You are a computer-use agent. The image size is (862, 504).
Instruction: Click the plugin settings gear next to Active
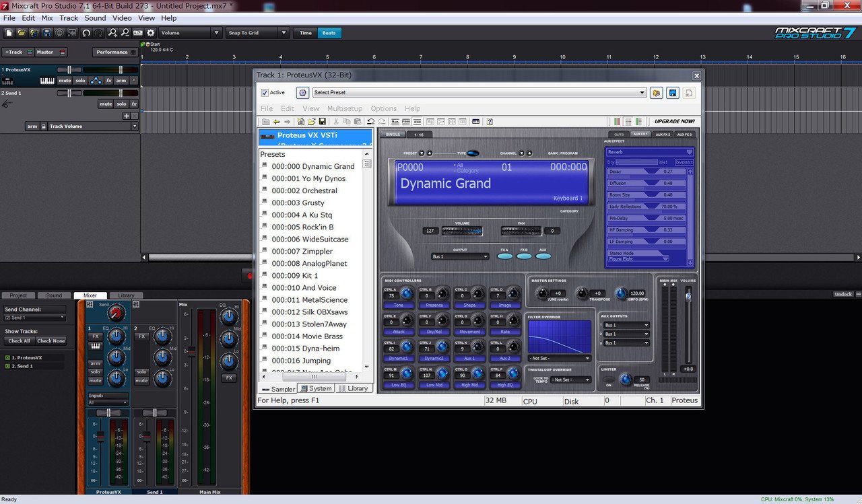(302, 93)
